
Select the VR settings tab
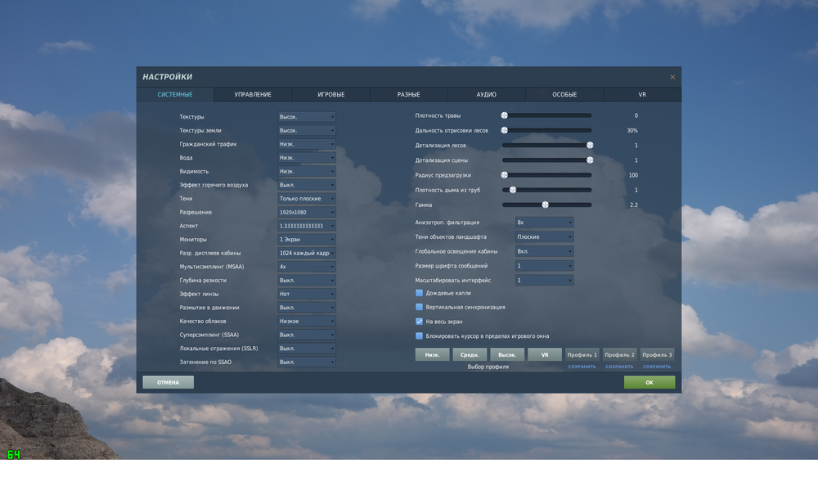coord(642,94)
